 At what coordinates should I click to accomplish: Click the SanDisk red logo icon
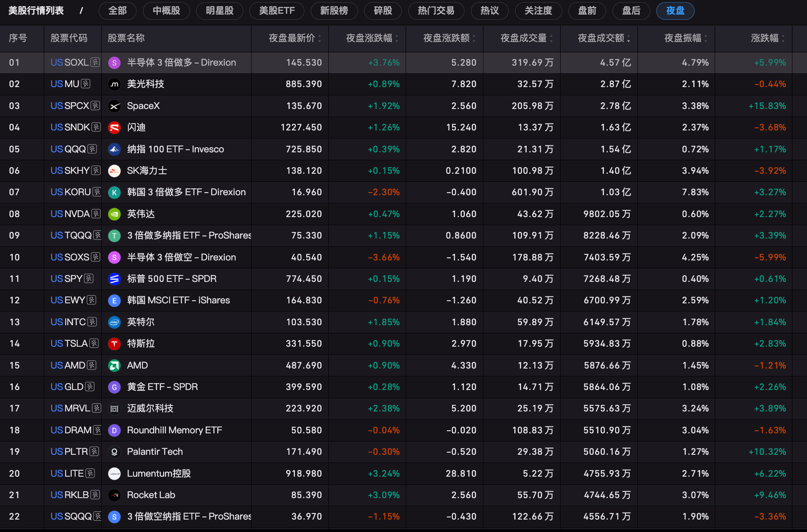point(114,127)
